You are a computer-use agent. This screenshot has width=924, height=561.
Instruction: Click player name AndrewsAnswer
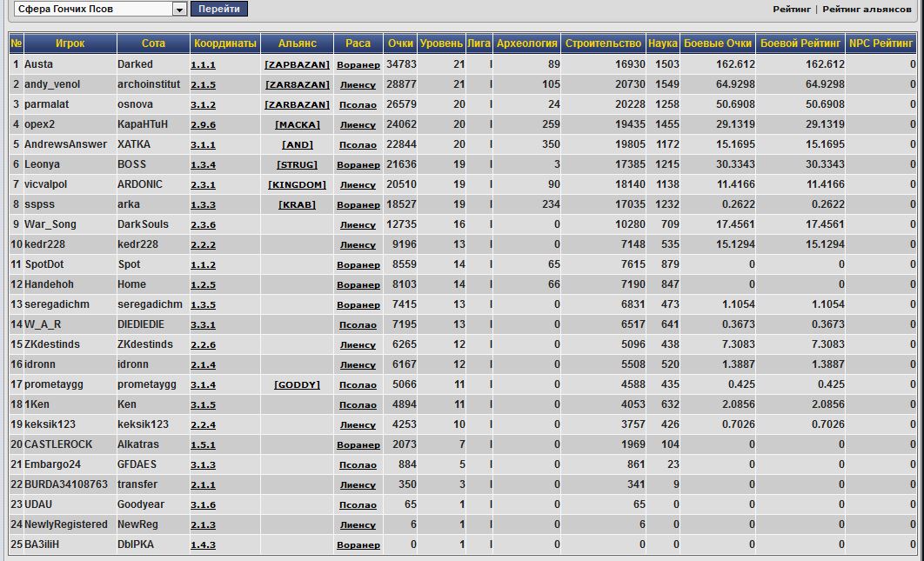click(x=65, y=144)
